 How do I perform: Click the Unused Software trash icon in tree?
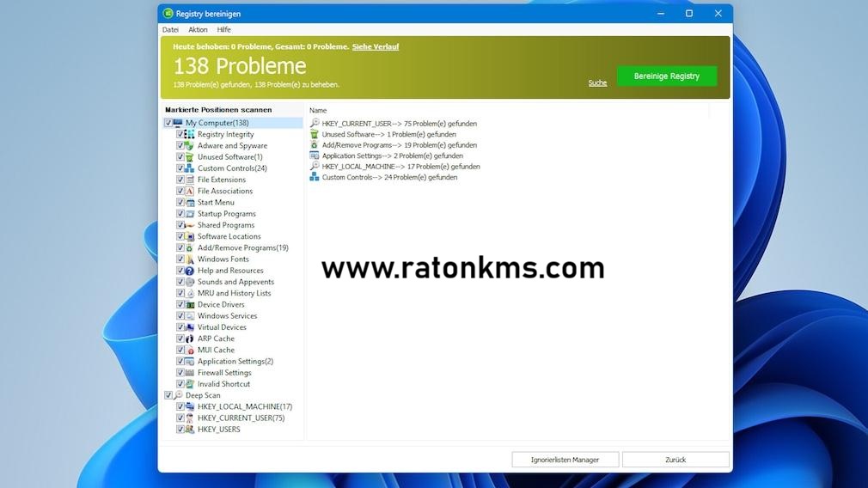coord(189,157)
